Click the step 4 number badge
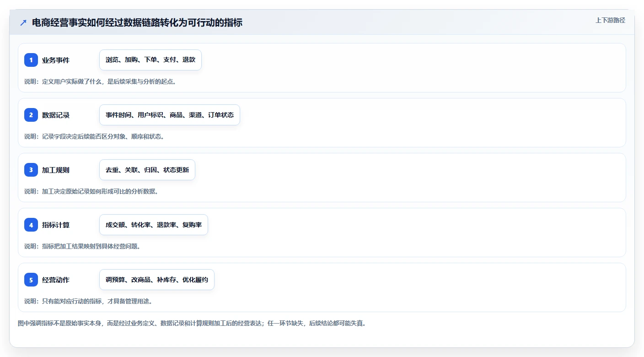 pyautogui.click(x=31, y=225)
